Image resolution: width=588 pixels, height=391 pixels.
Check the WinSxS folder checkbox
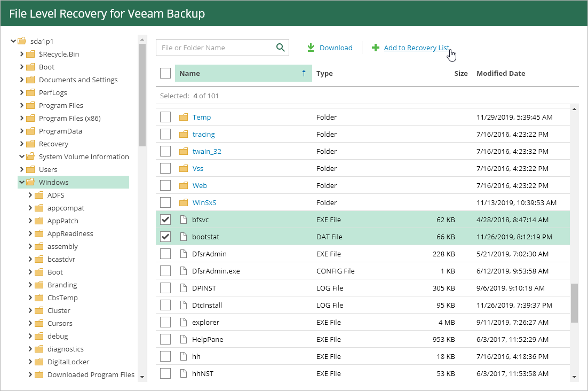point(165,202)
